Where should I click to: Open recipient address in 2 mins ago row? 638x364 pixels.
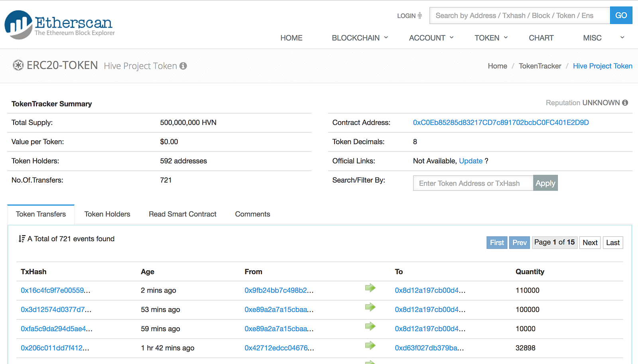pyautogui.click(x=430, y=290)
